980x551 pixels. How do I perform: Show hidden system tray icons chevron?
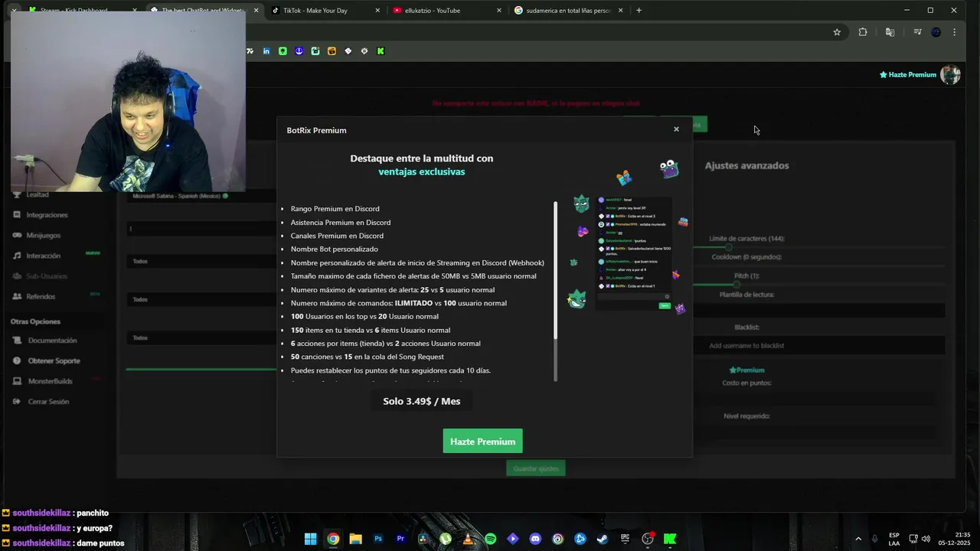(x=857, y=539)
